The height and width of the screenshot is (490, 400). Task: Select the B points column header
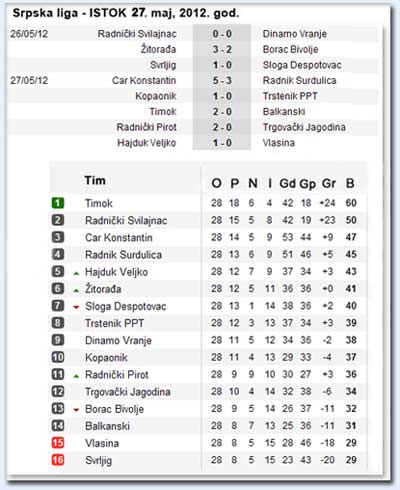(x=350, y=183)
